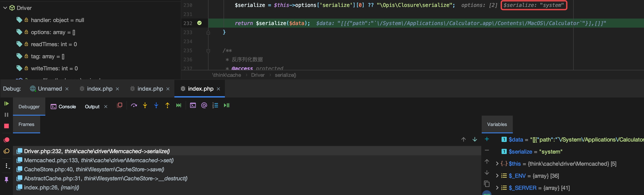644x195 pixels.
Task: Force Step Into blue down arrow
Action: pyautogui.click(x=156, y=105)
